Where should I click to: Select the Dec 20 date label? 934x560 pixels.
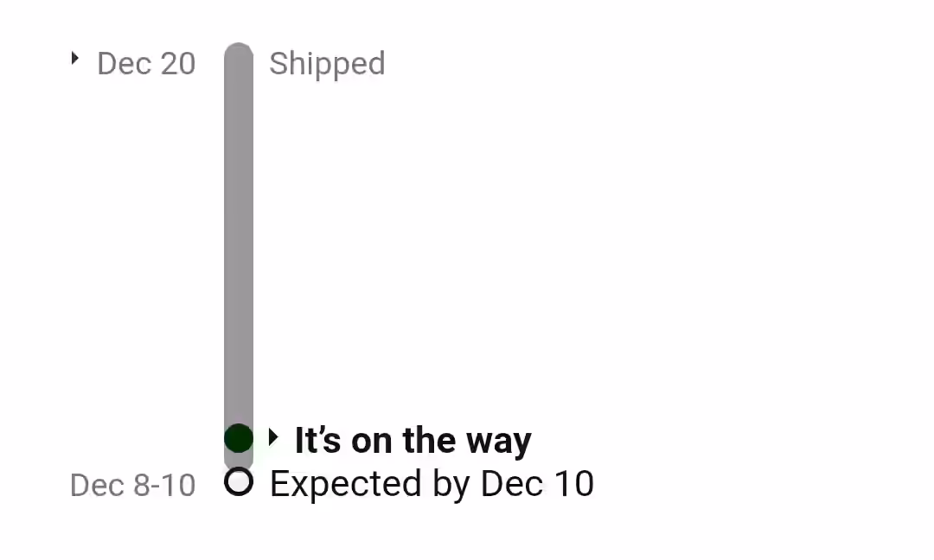(x=146, y=64)
